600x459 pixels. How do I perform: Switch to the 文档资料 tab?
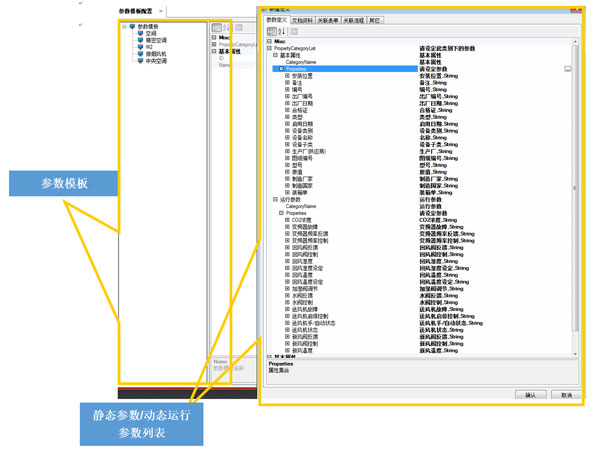(304, 19)
